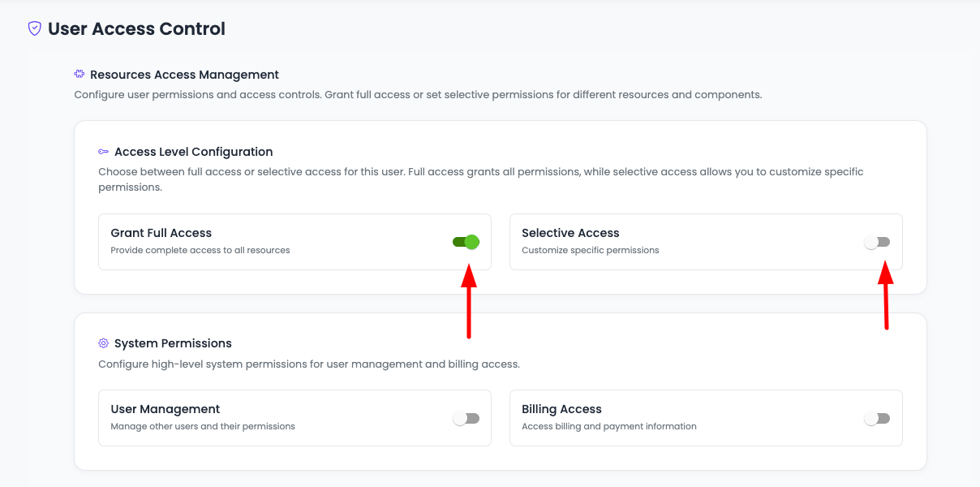Image resolution: width=980 pixels, height=487 pixels.
Task: Select the Resources Access Management heading
Action: pyautogui.click(x=184, y=75)
